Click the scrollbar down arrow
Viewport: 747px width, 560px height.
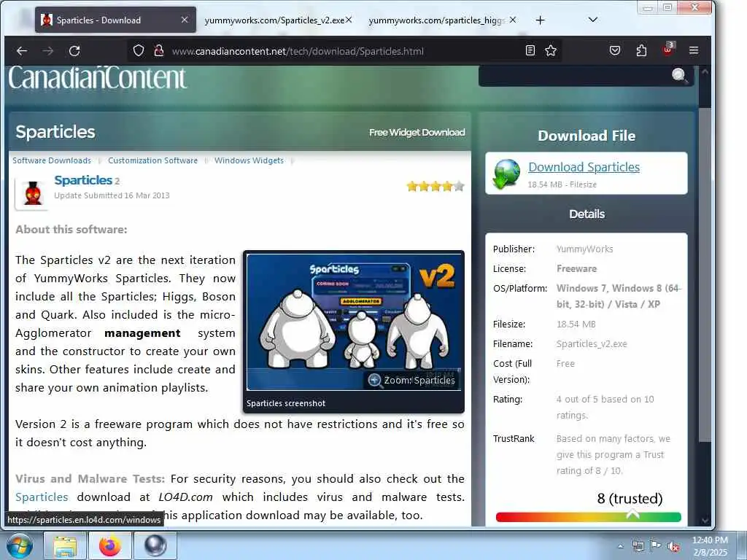tap(705, 521)
